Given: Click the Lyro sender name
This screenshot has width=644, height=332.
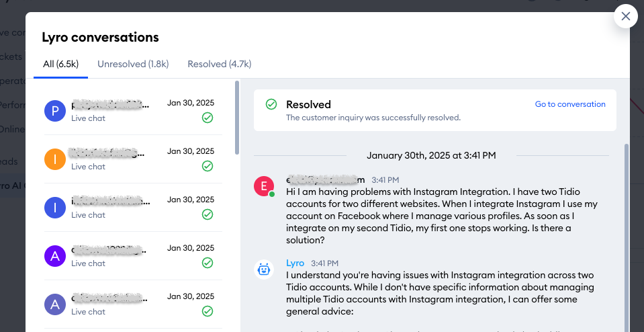Looking at the screenshot, I should pos(295,263).
